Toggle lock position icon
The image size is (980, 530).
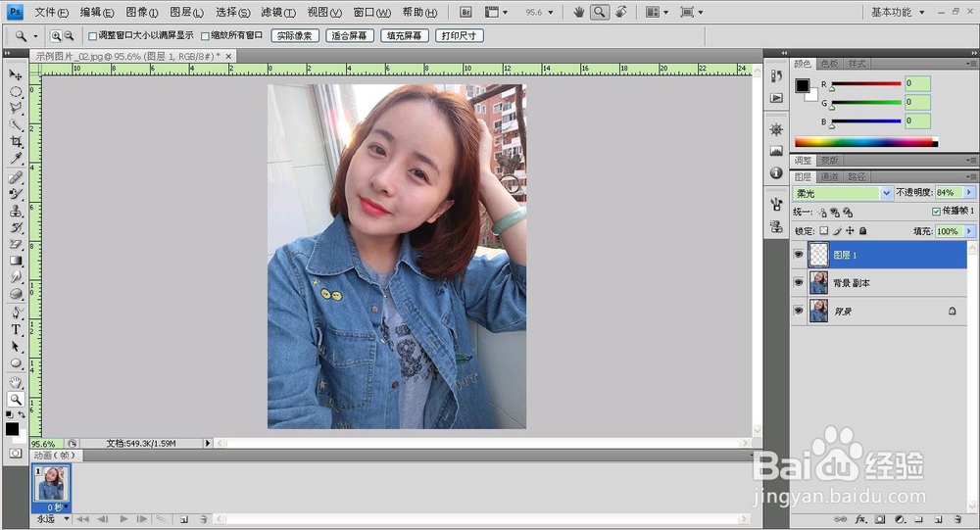(850, 230)
